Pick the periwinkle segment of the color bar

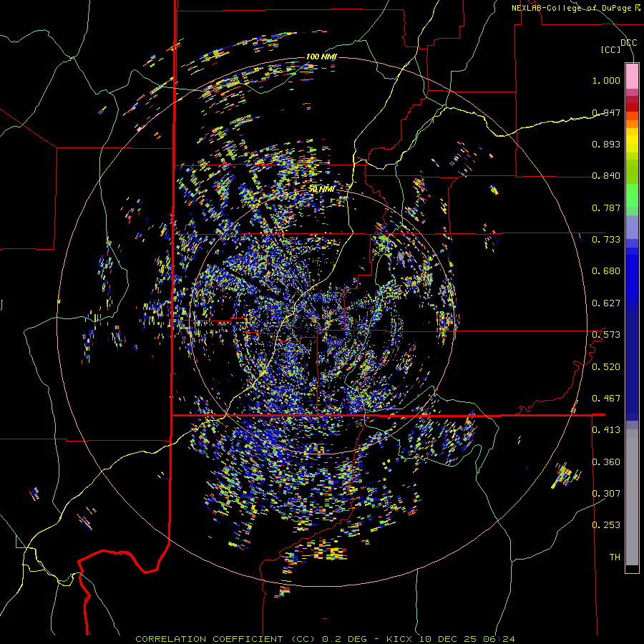[632, 228]
